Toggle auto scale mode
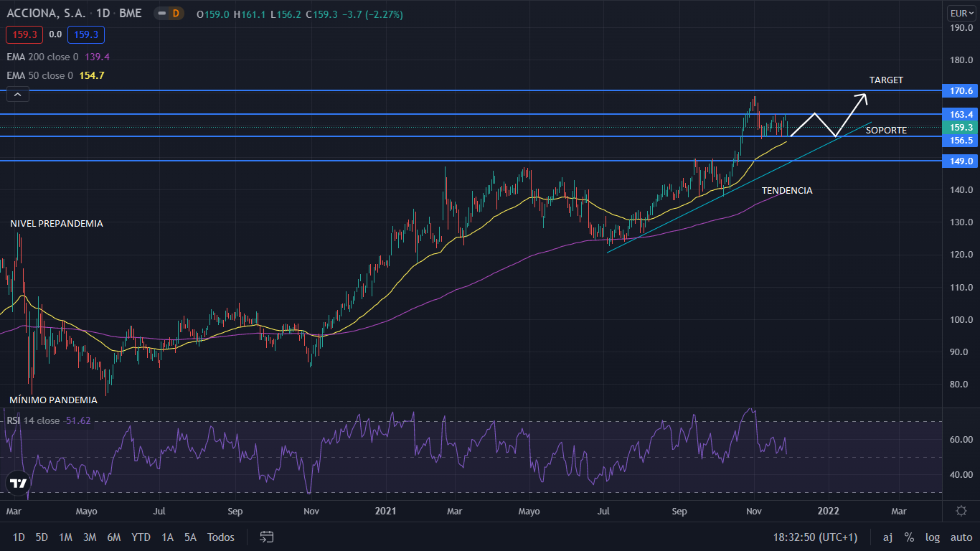 tap(961, 537)
